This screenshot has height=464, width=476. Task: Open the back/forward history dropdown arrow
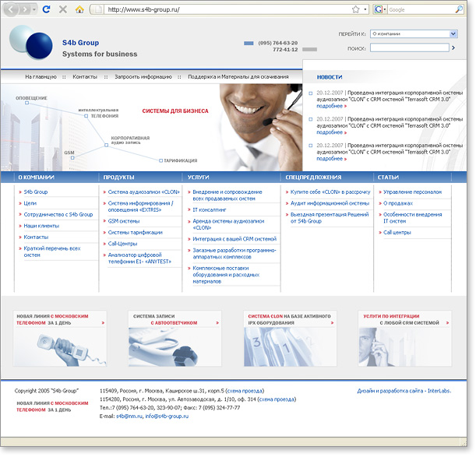tap(33, 9)
